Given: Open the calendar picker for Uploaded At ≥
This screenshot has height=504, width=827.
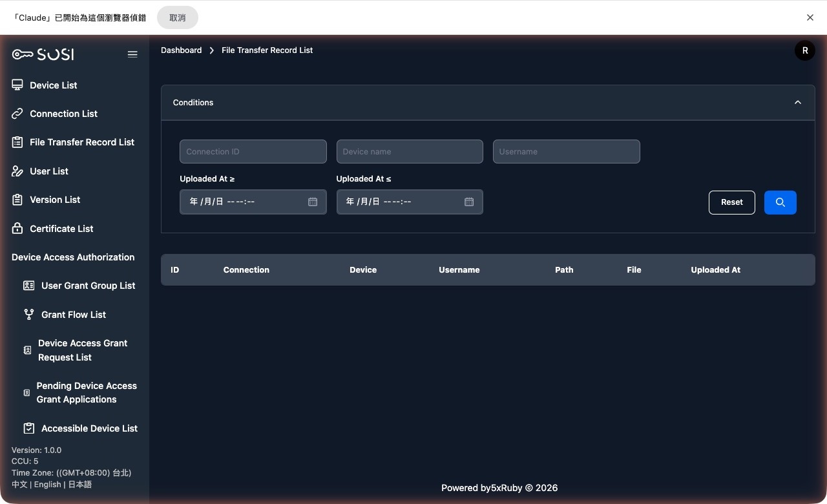Looking at the screenshot, I should tap(313, 202).
